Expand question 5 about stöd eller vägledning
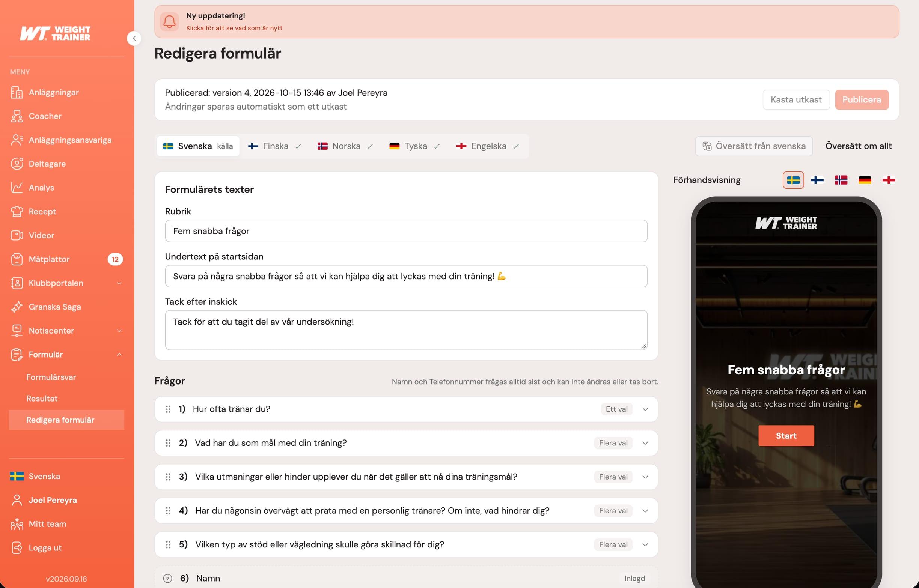 point(645,545)
